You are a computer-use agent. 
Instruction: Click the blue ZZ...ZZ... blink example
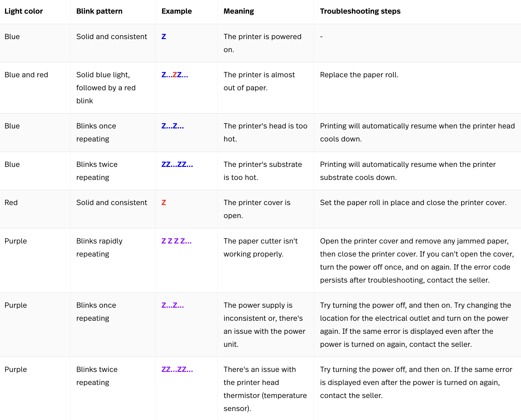coord(177,165)
